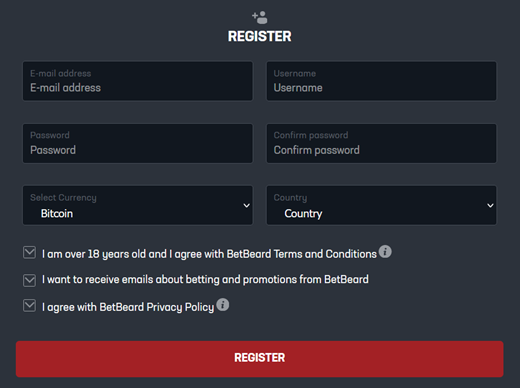The image size is (520, 388).
Task: Expand the Country dropdown
Action: point(381,205)
